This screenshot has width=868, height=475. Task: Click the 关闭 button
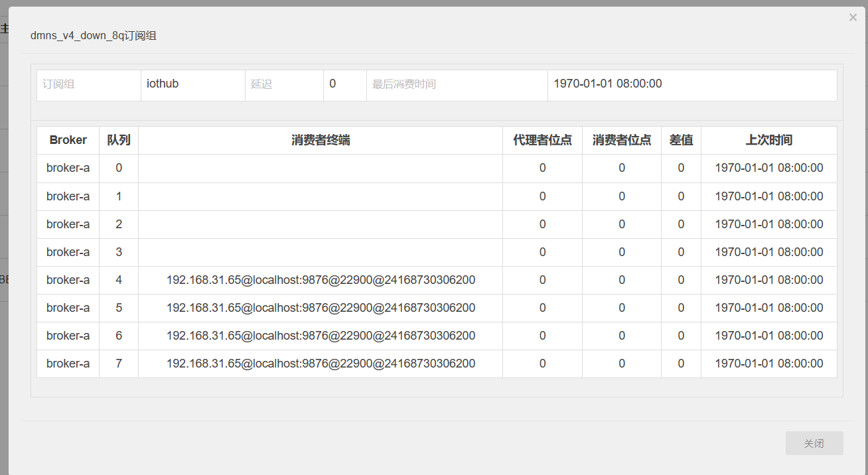[x=814, y=443]
